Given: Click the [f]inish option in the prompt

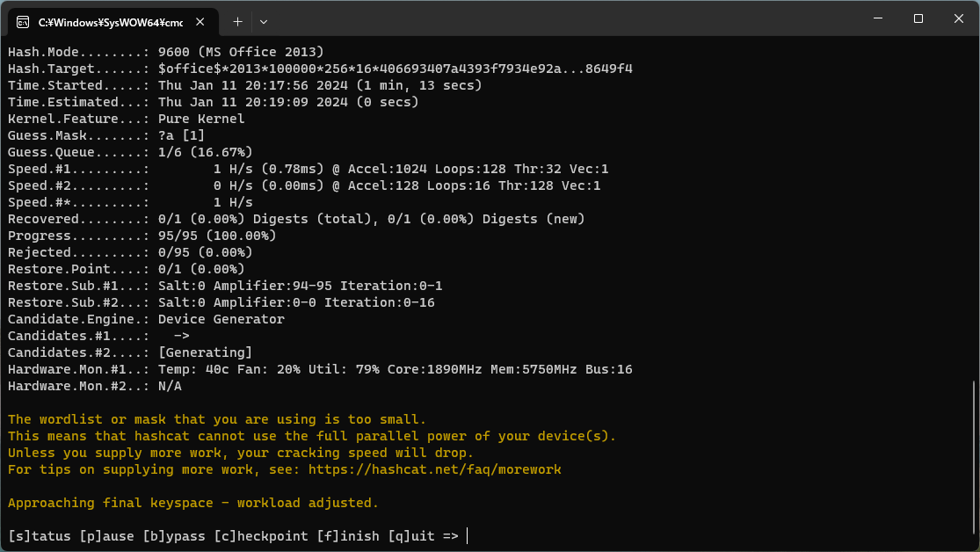Looking at the screenshot, I should click(348, 536).
